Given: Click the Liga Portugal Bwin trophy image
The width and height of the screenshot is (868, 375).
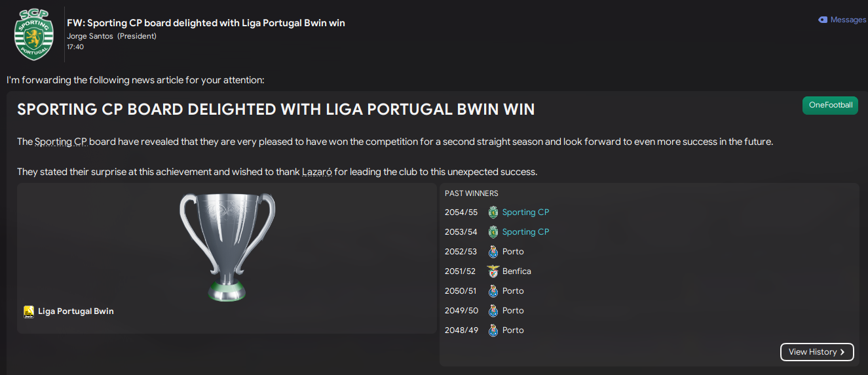Looking at the screenshot, I should pyautogui.click(x=227, y=247).
